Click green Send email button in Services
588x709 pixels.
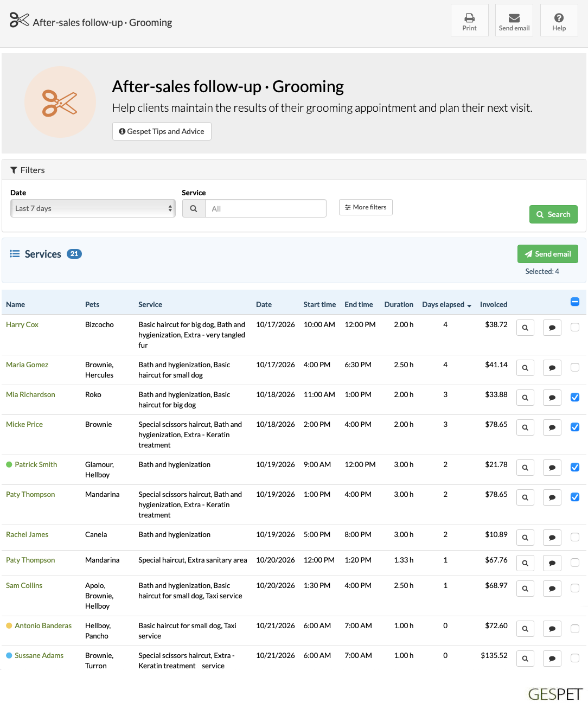click(548, 254)
